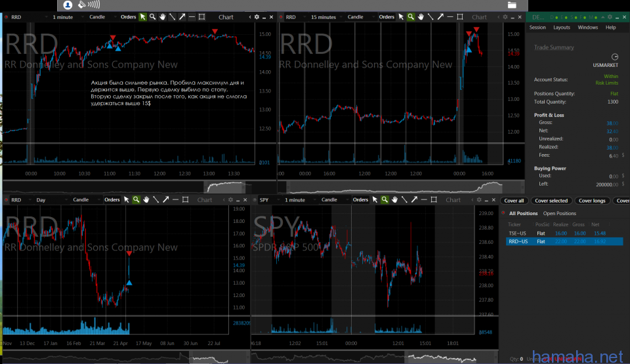Image resolution: width=630 pixels, height=364 pixels.
Task: Toggle the red link dot of the RRD 1 minute chart
Action: 6,17
